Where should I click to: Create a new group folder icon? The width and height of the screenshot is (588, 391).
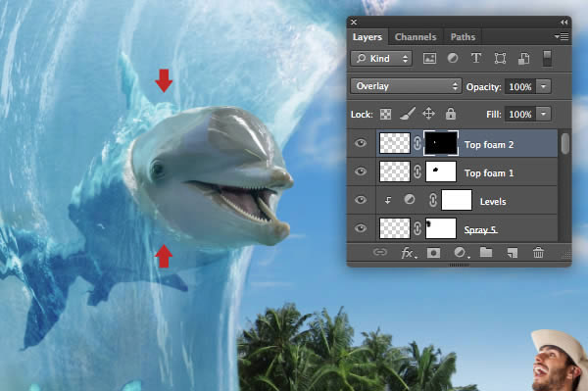[486, 252]
